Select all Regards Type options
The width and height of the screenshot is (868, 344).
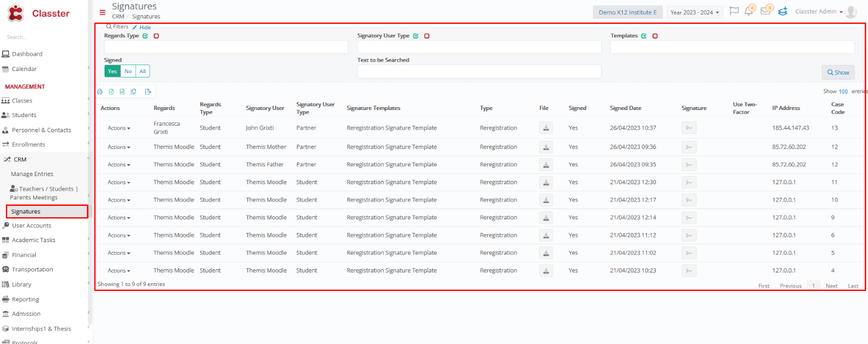145,36
